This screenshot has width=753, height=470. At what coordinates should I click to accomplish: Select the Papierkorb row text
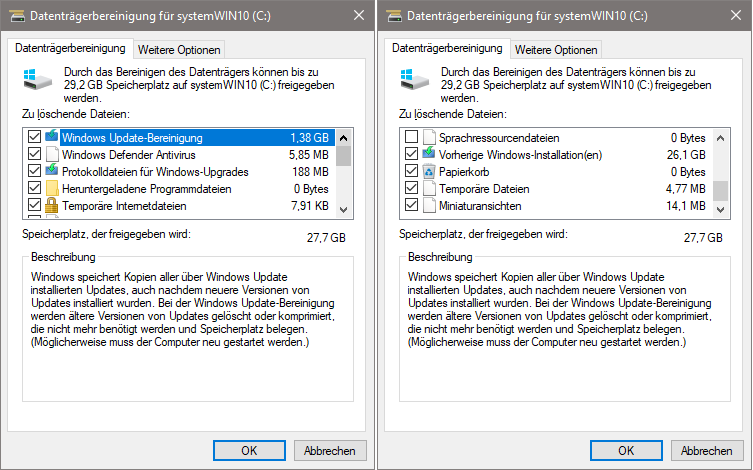[464, 172]
